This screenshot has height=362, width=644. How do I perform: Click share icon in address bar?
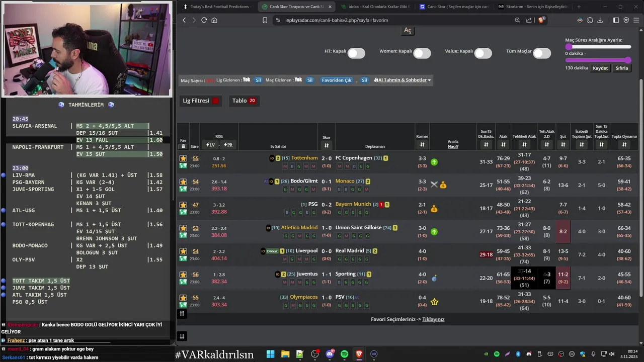click(x=529, y=20)
